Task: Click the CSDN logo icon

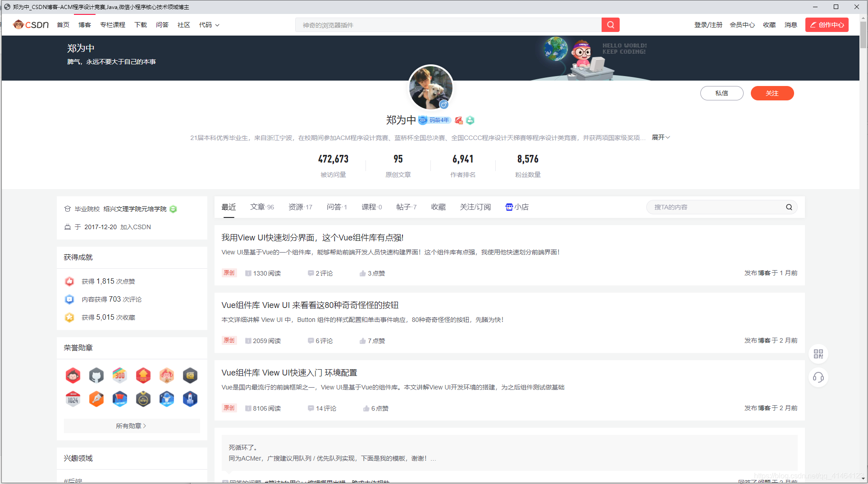Action: [30, 25]
